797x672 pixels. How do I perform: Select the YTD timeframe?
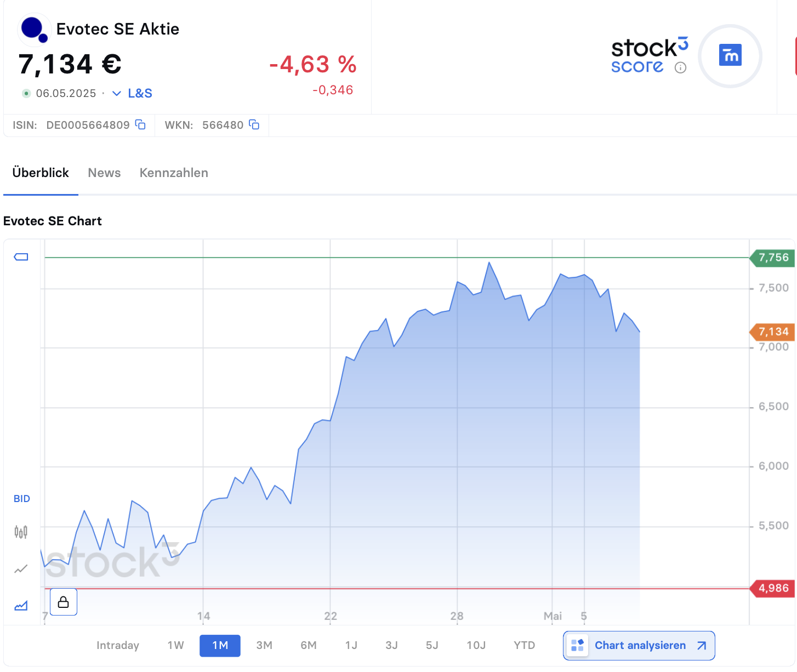(x=525, y=645)
